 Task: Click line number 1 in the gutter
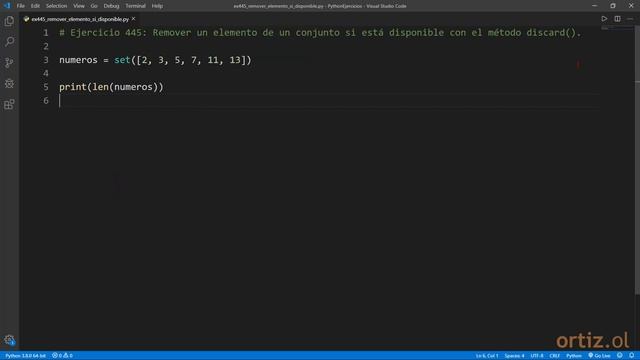(46, 33)
